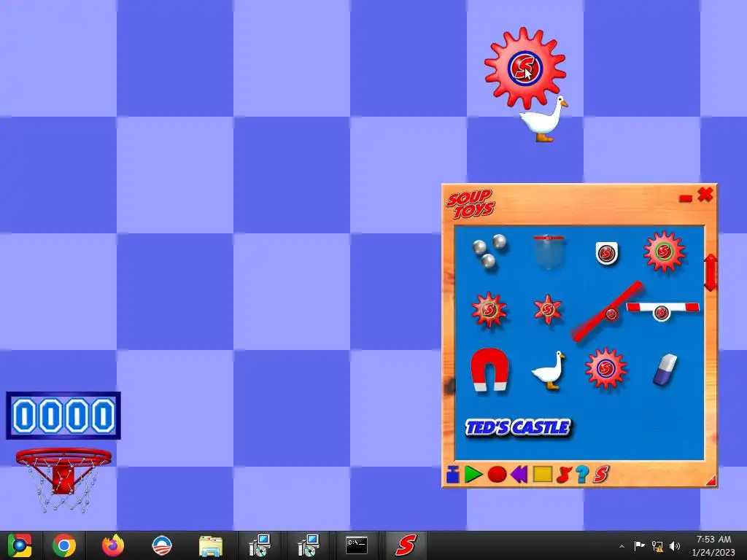This screenshot has width=747, height=560.
Task: Click the large red gear on the desktop
Action: click(525, 67)
